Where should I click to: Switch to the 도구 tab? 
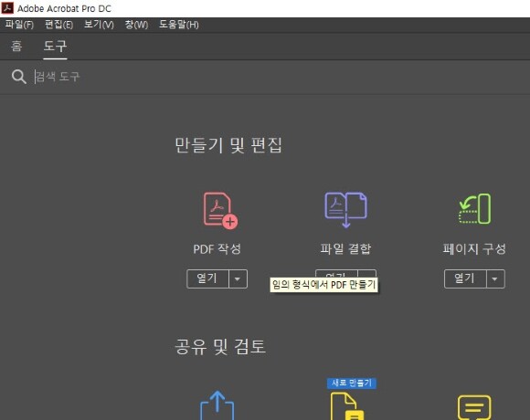[x=55, y=46]
